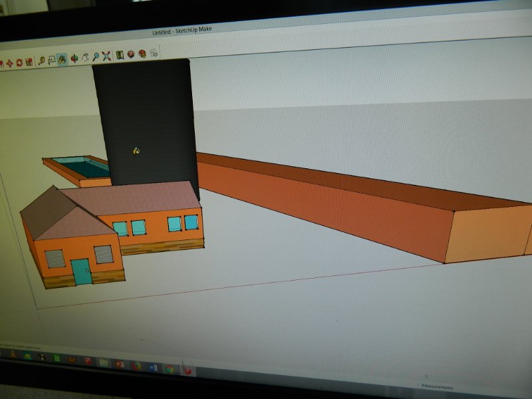Click the highlighted Paint Bucket tool

coord(62,59)
